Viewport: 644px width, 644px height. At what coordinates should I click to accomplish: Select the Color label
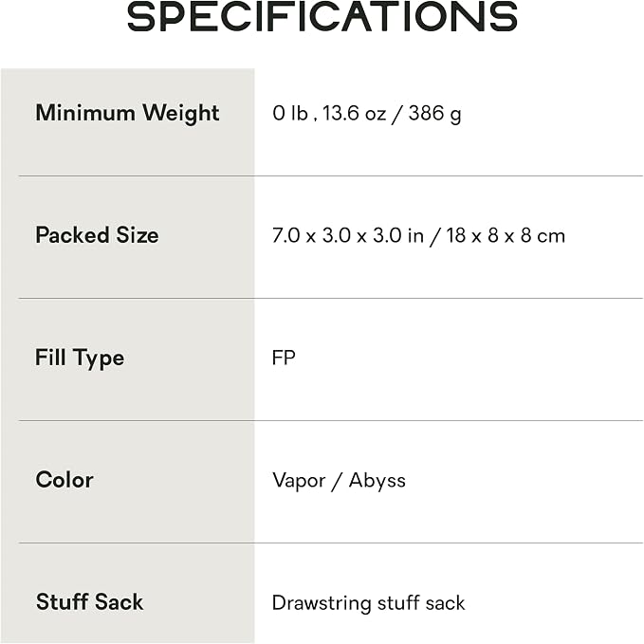coord(64,480)
